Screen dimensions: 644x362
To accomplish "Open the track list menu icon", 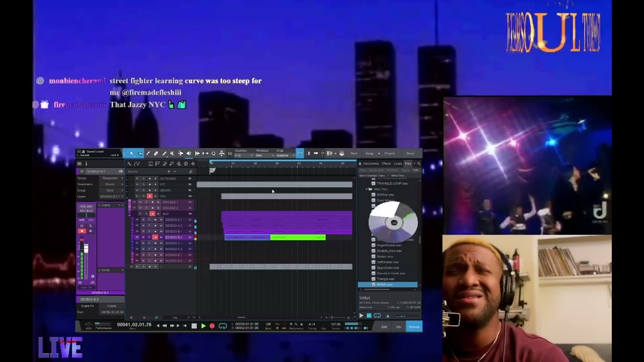I will (x=79, y=163).
